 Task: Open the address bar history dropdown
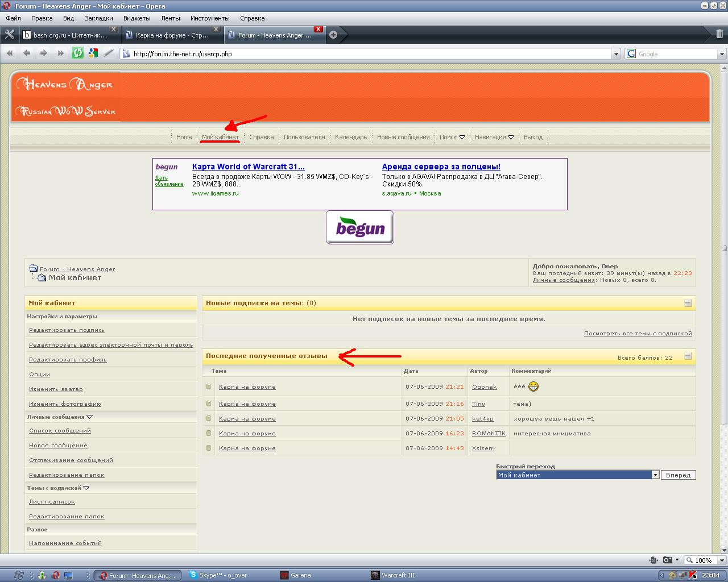tap(616, 54)
